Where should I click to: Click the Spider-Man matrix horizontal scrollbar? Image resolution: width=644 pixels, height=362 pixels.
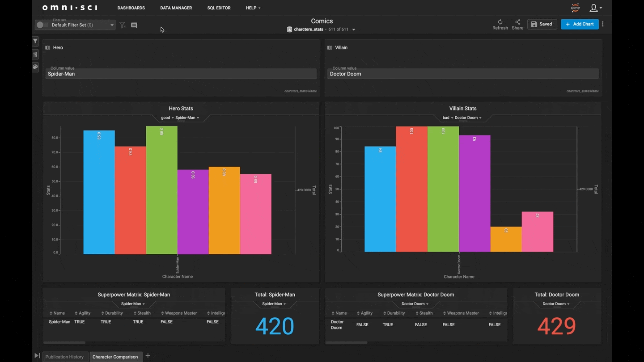tap(64, 343)
